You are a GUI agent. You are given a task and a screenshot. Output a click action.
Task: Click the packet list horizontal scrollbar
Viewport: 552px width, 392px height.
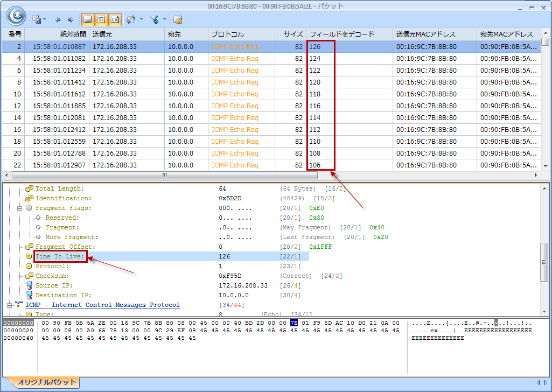coord(164,176)
